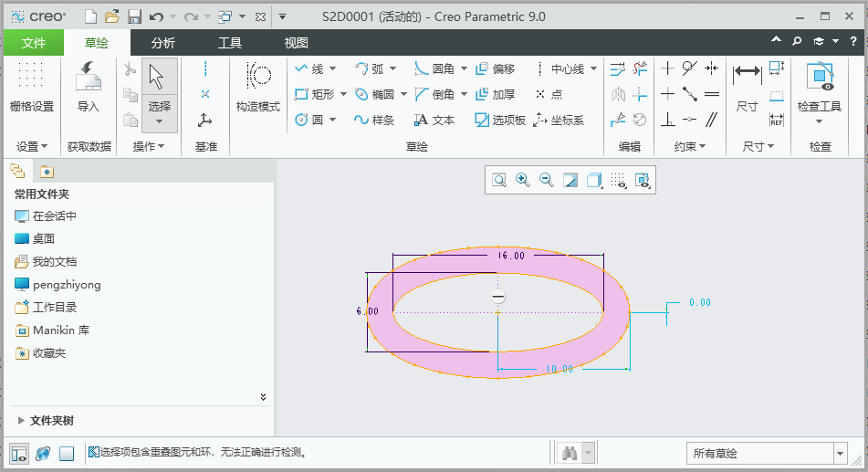Screen dimensions: 868x472
Task: Select the Fillet tool (圆角)
Action: point(434,68)
